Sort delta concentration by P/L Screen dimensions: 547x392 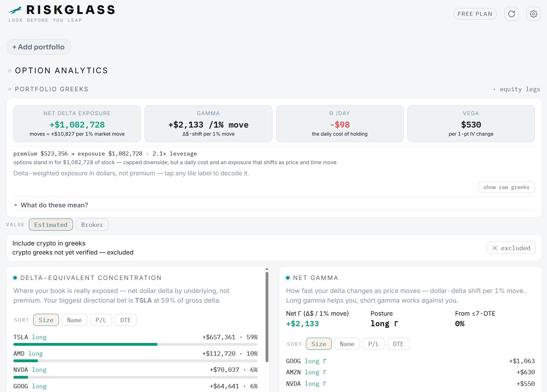tap(101, 320)
